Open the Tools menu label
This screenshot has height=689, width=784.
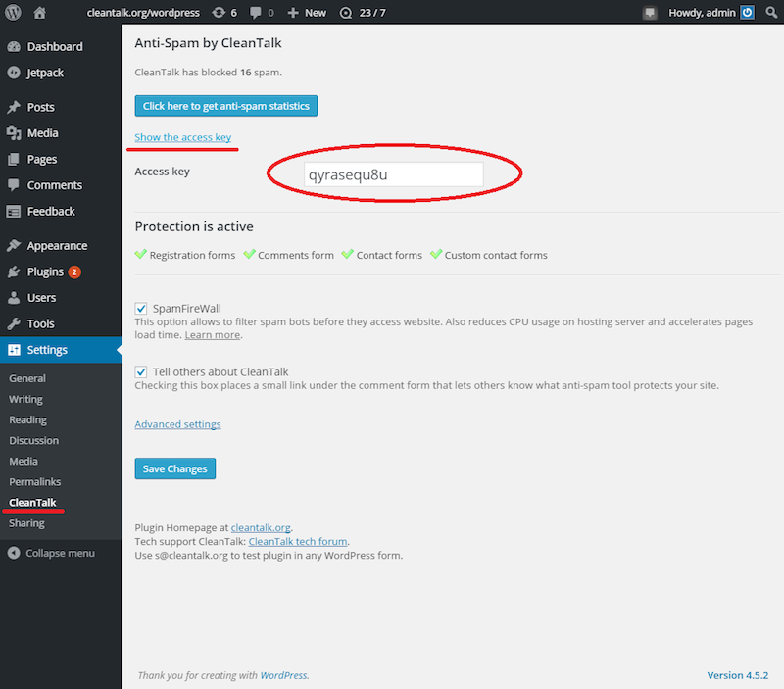pos(41,323)
